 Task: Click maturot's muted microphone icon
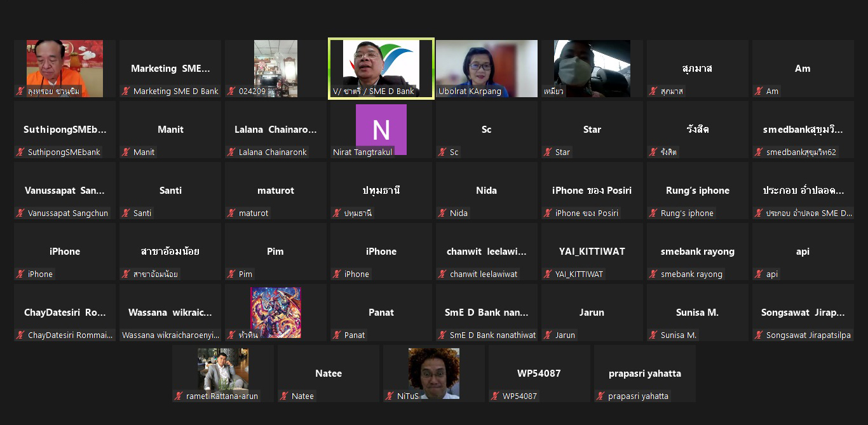point(231,213)
